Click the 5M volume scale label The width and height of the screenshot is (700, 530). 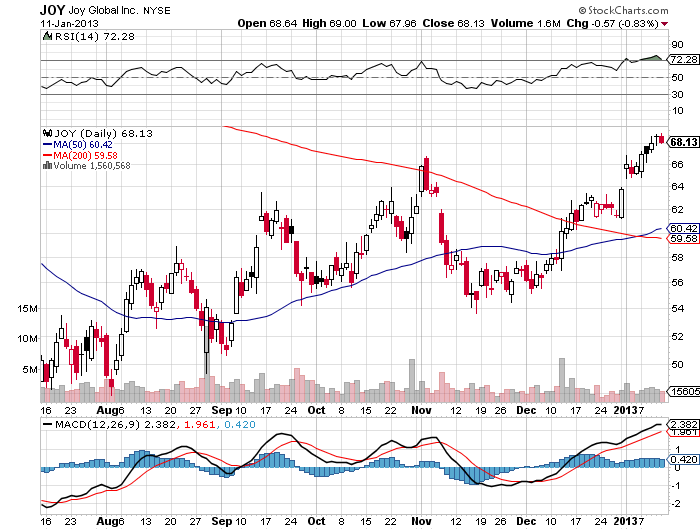point(30,369)
